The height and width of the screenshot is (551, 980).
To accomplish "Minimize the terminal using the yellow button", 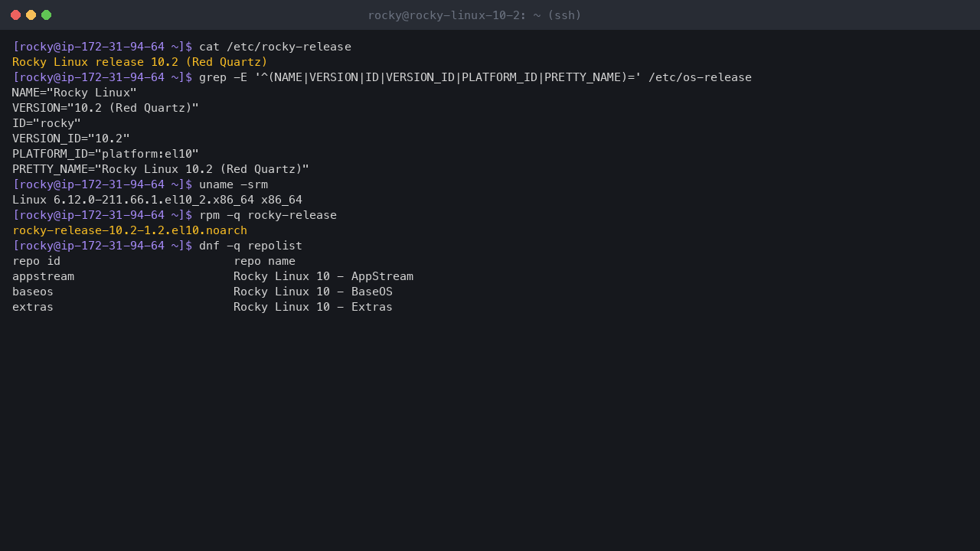I will tap(31, 15).
